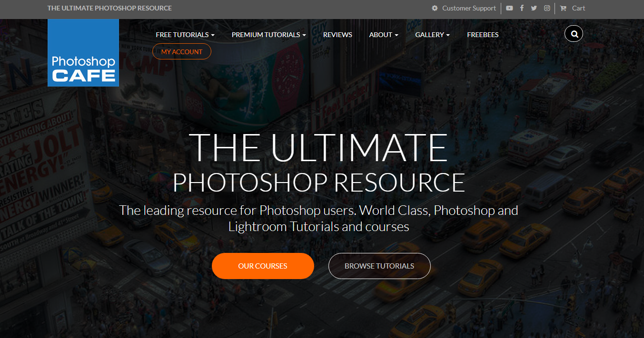Screen dimensions: 644x338
Task: Click the PhotoshopCAFE logo
Action: point(83,53)
